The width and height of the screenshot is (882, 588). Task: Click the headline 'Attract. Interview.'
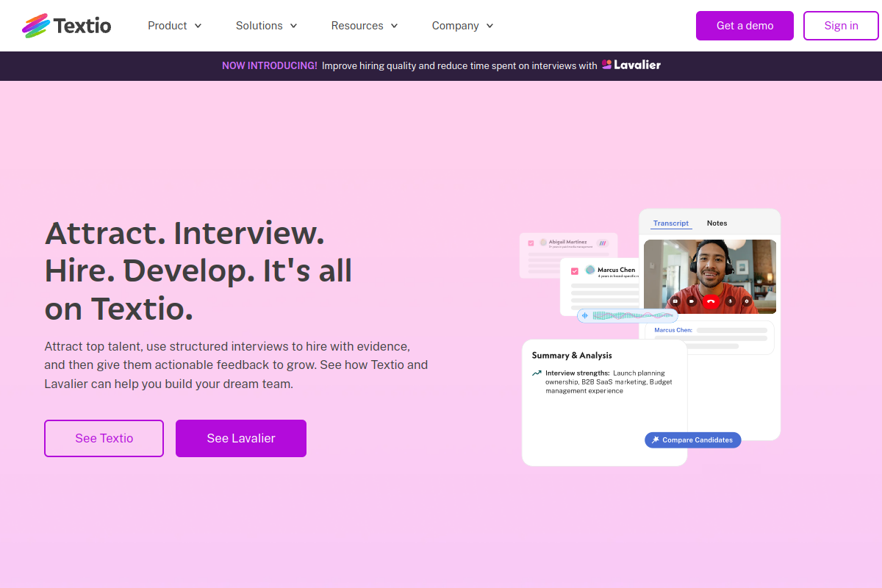click(x=184, y=233)
